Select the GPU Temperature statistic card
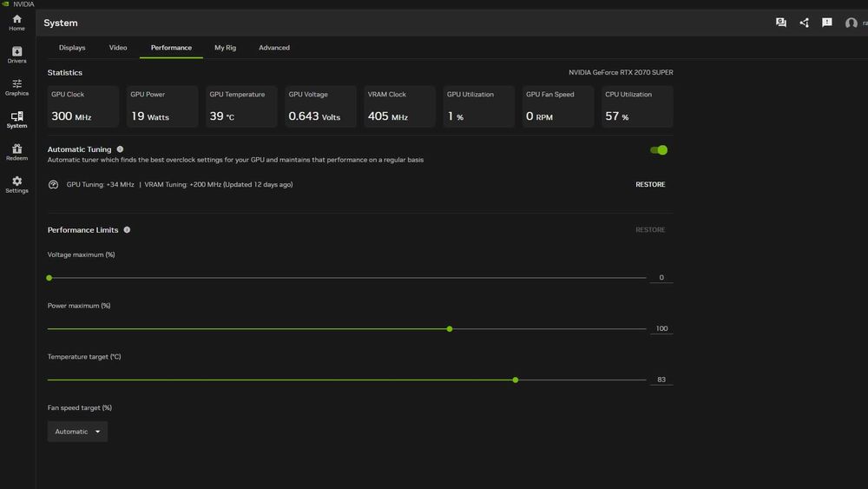The width and height of the screenshot is (868, 489). [241, 106]
